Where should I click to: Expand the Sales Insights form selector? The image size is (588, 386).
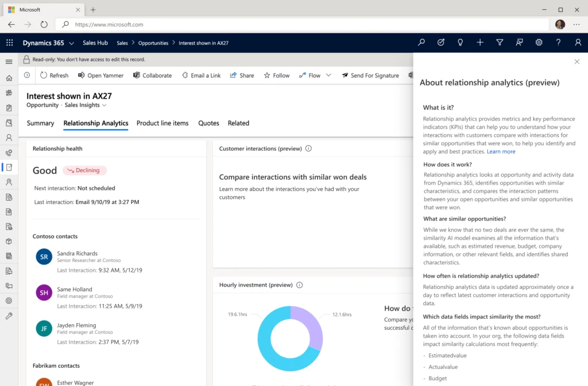click(x=105, y=105)
